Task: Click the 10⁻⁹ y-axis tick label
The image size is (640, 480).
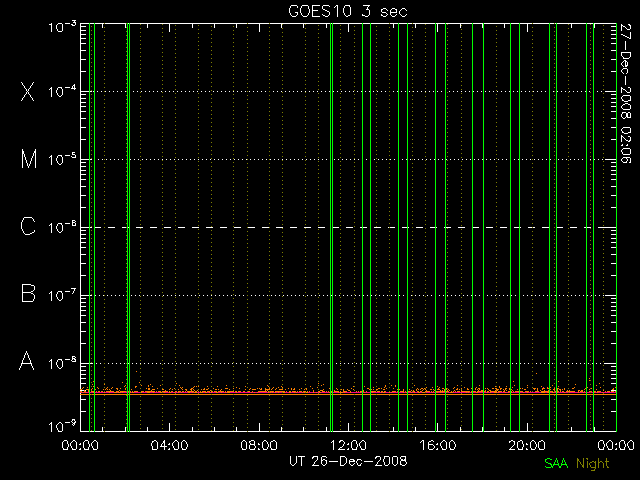Action: point(62,427)
